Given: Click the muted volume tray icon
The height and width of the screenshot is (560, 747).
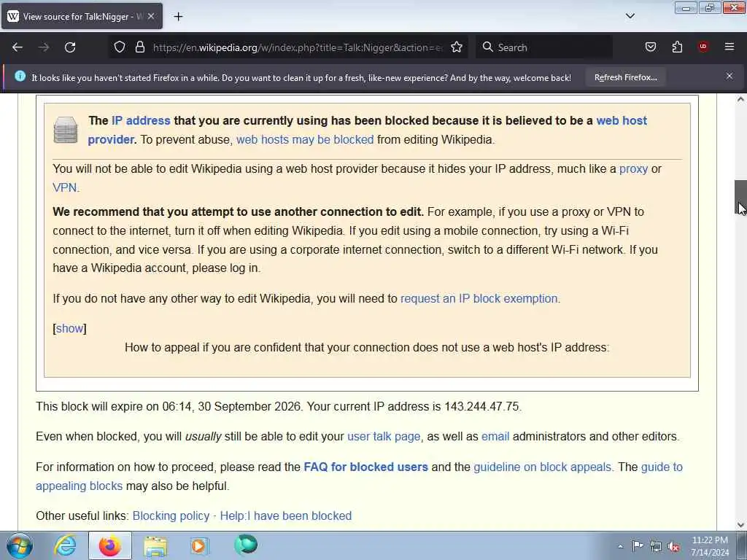Looking at the screenshot, I should pos(674,547).
